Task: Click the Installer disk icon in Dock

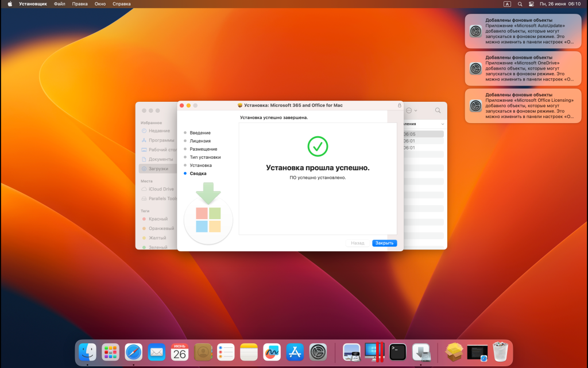Action: pos(421,352)
